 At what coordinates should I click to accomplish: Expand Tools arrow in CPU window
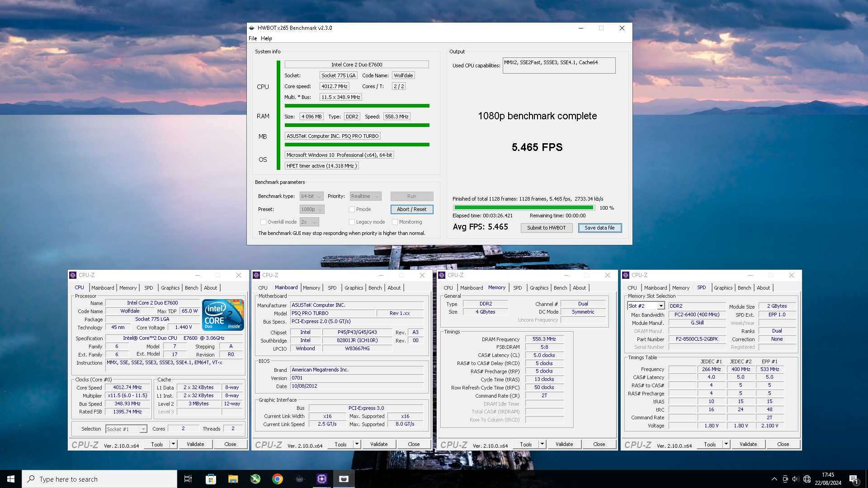click(x=173, y=445)
